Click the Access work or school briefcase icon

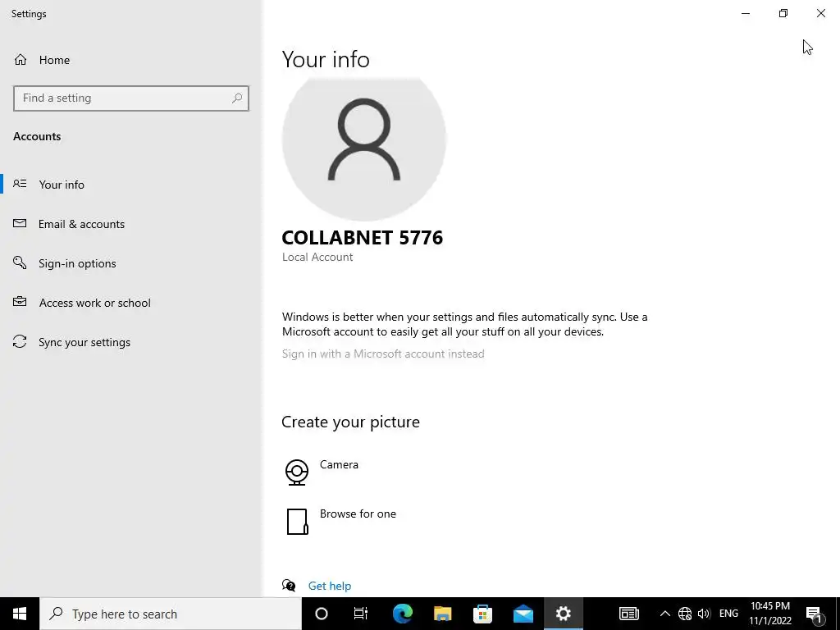[20, 302]
